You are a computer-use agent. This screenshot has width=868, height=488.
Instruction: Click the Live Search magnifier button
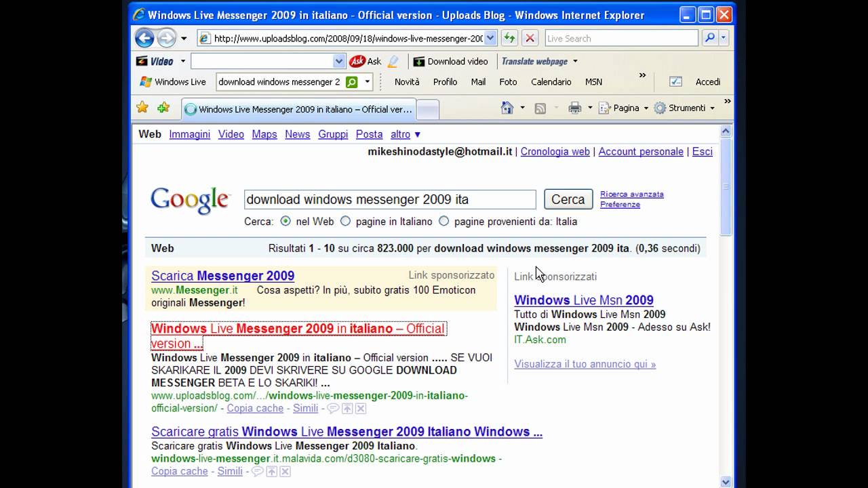(709, 38)
